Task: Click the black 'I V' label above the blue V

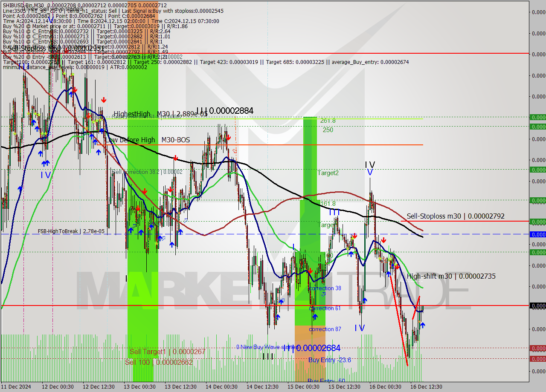Action: [370, 164]
